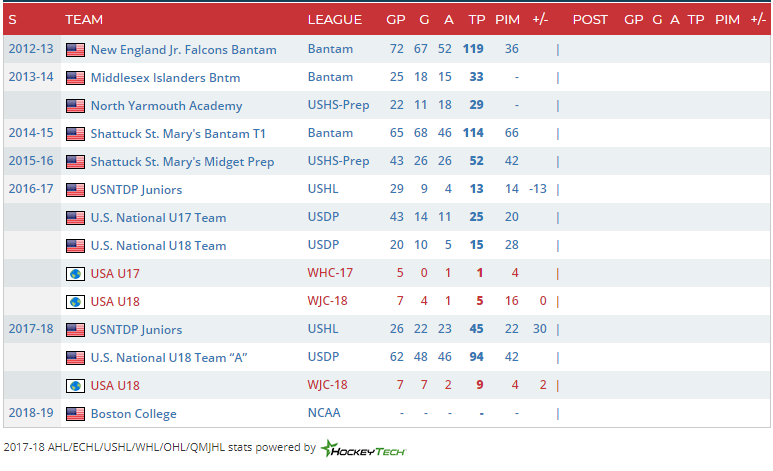The width and height of the screenshot is (773, 471).
Task: Open the USHS-Prep league for North Yarmouth Academy
Action: (338, 105)
